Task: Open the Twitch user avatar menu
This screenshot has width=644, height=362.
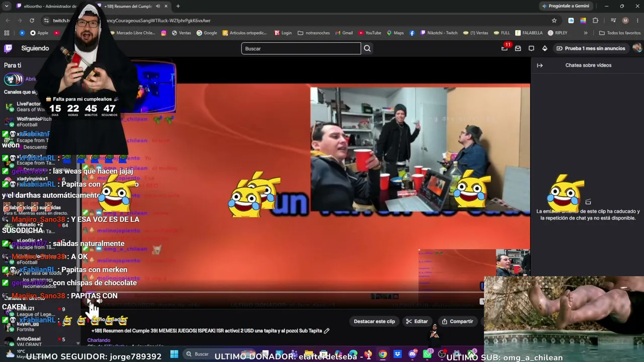Action: point(637,48)
